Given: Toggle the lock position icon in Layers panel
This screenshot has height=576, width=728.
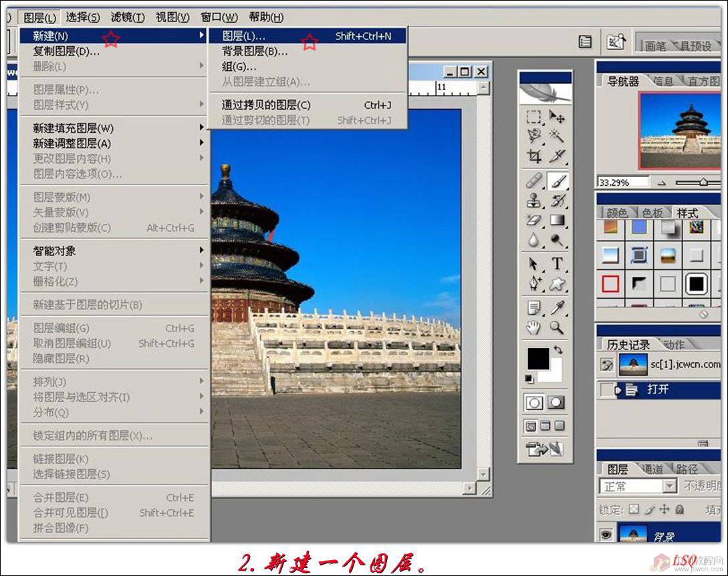Looking at the screenshot, I should (x=665, y=509).
